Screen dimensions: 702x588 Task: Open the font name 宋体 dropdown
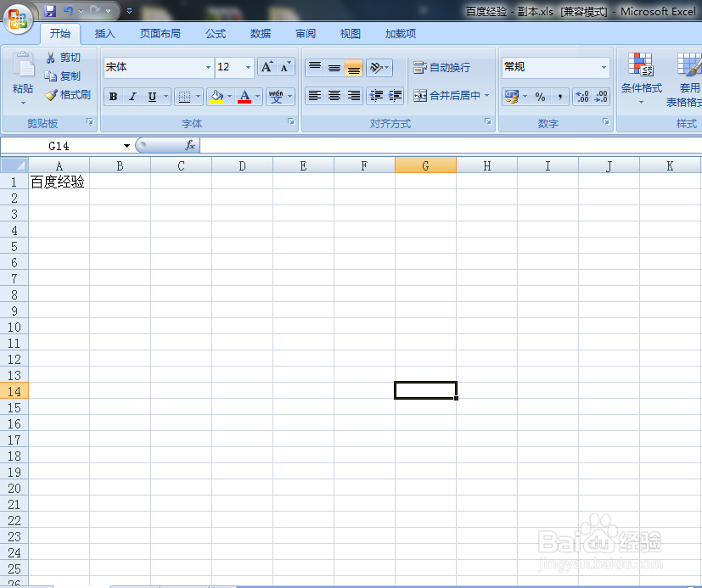(208, 68)
